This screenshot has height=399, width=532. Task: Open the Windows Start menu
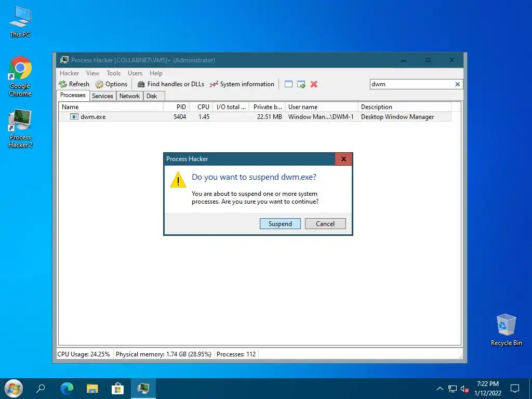pos(13,388)
